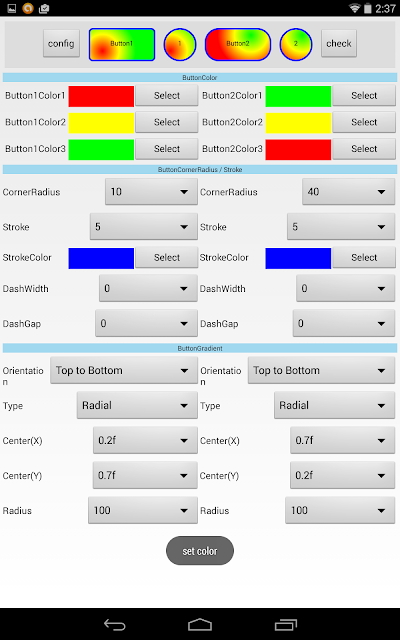
Task: Tap the round gradient button labeled 2
Action: pyautogui.click(x=296, y=44)
